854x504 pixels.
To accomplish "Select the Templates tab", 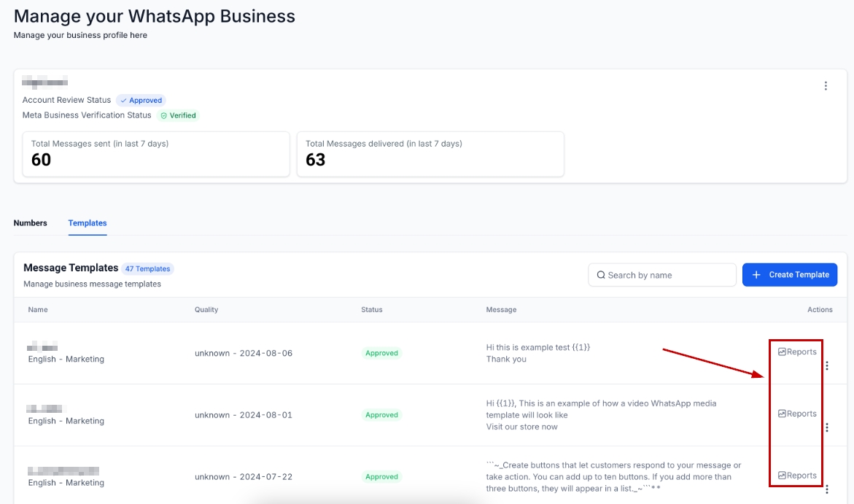I will [88, 223].
